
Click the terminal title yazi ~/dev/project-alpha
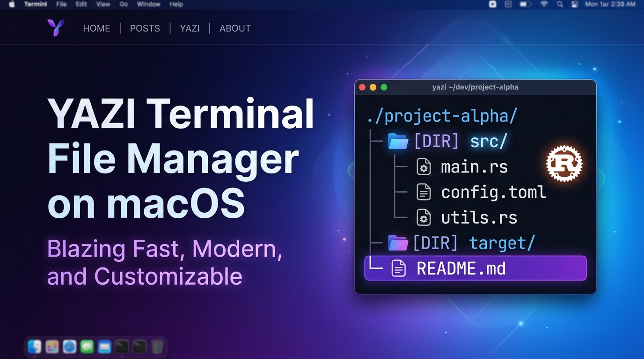[x=475, y=87]
